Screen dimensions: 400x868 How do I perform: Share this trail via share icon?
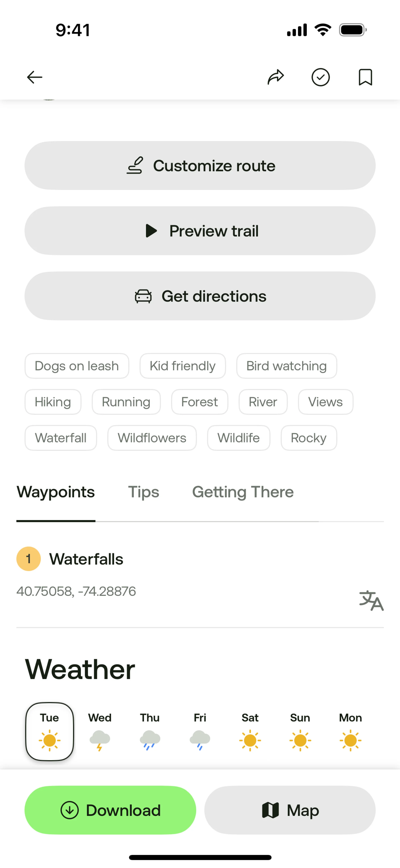tap(276, 77)
